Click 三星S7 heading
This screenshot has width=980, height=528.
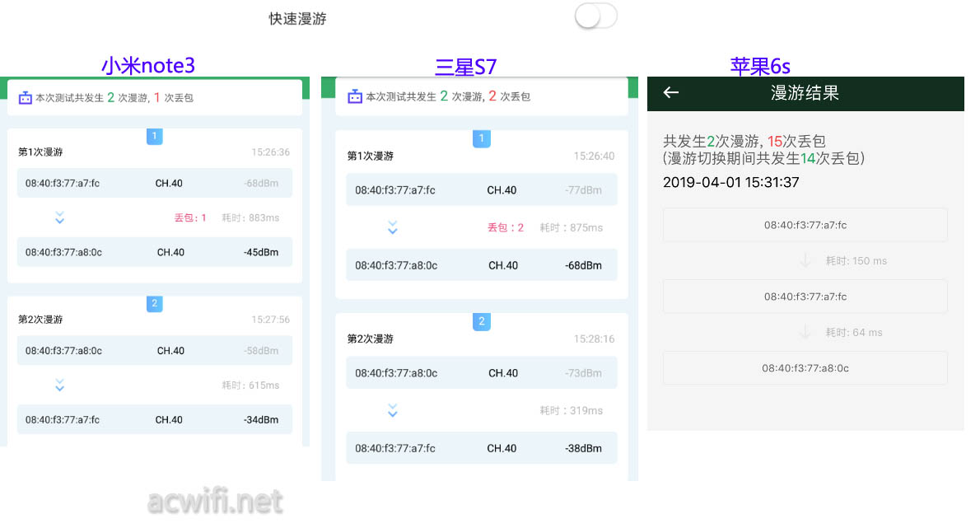click(x=465, y=66)
